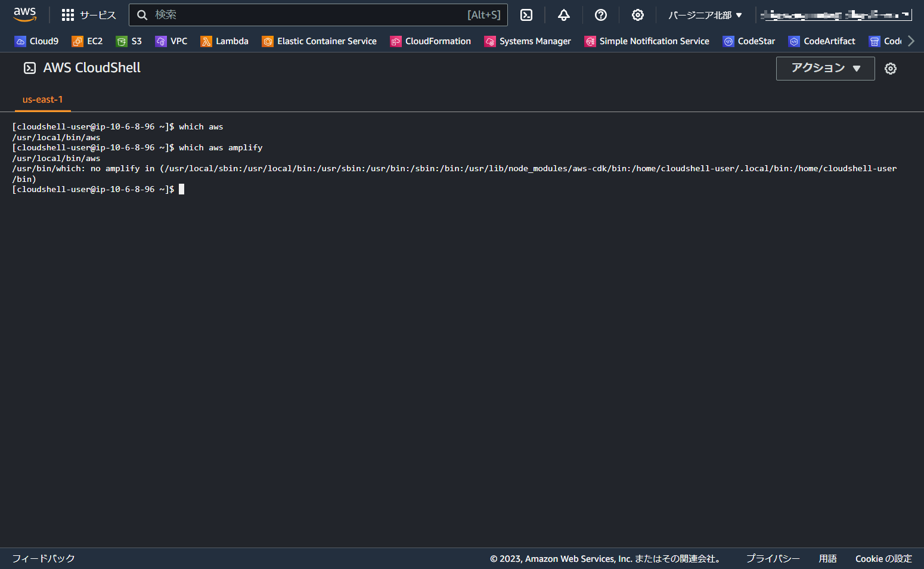The width and height of the screenshot is (924, 569).
Task: Open the Cloud9 service shortcut
Action: tap(36, 41)
